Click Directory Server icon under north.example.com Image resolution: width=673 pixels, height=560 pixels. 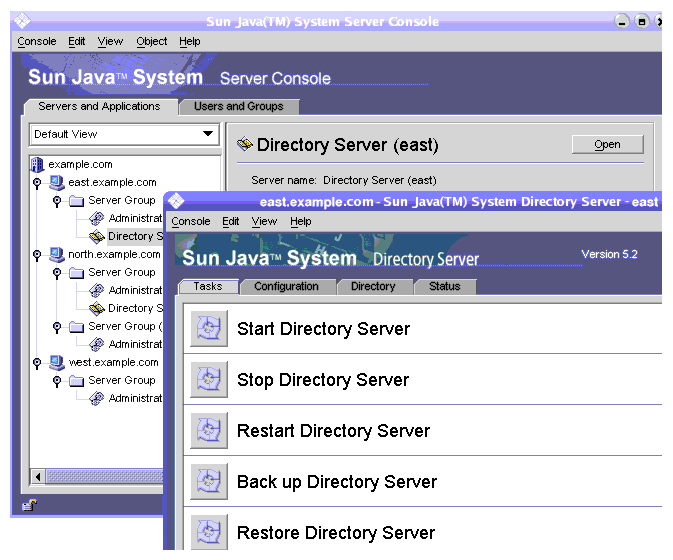pyautogui.click(x=97, y=309)
